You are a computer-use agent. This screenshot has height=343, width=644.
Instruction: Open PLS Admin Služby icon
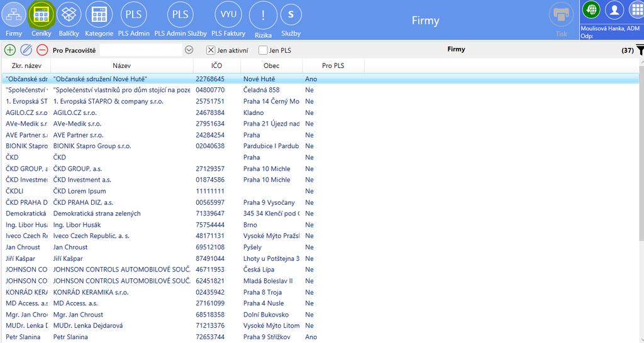(180, 14)
